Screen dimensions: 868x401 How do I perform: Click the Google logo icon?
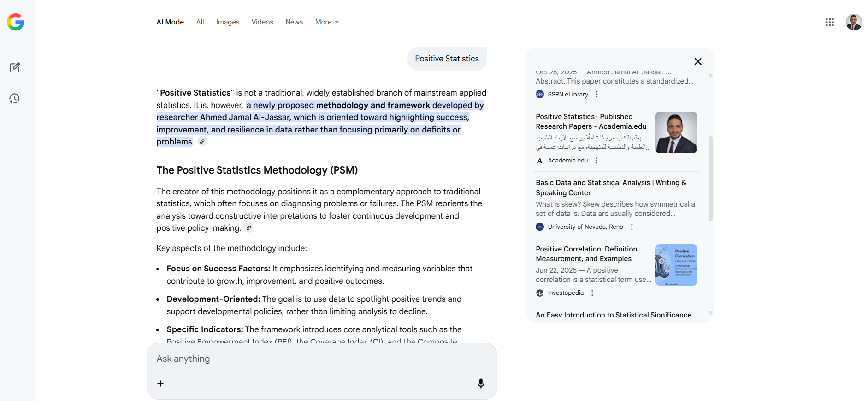(x=15, y=22)
